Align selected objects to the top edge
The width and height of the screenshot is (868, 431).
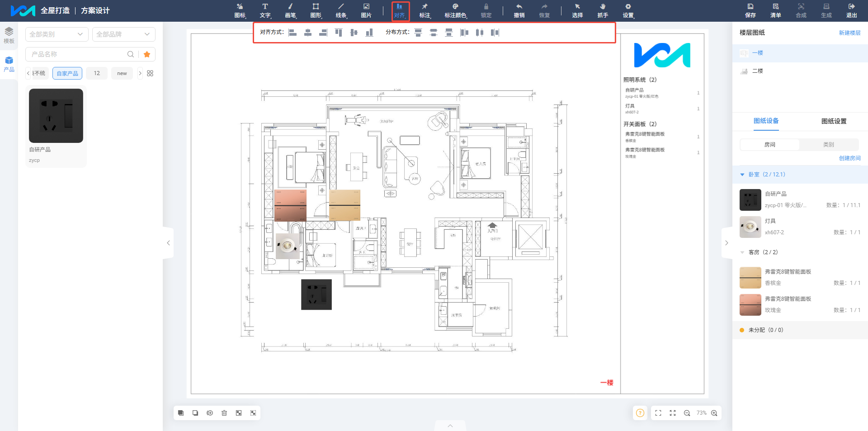pyautogui.click(x=339, y=33)
